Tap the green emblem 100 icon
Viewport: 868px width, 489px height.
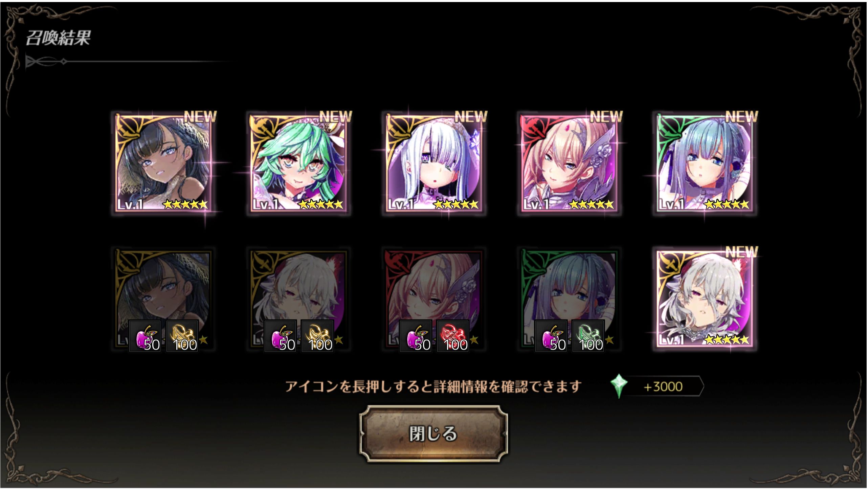(588, 336)
